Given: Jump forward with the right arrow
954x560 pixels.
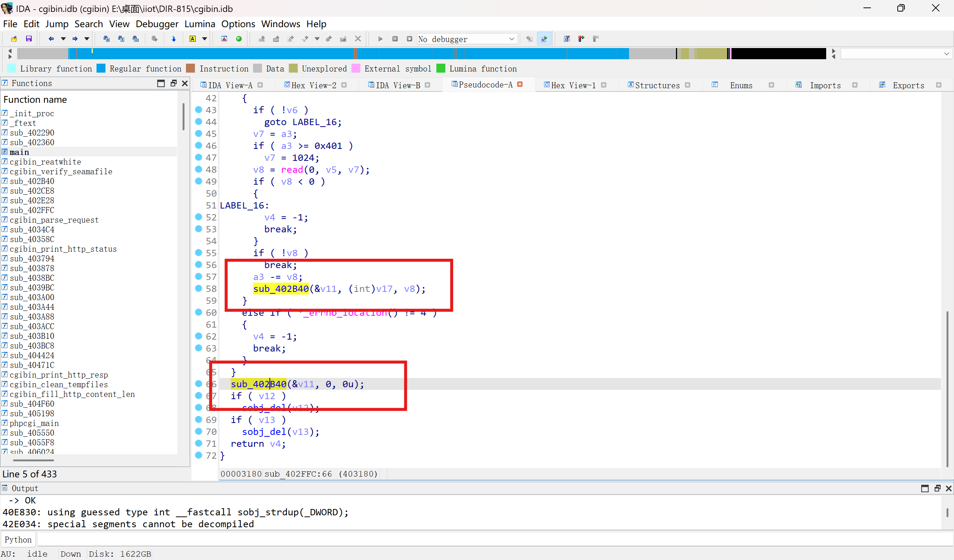Looking at the screenshot, I should pos(75,39).
